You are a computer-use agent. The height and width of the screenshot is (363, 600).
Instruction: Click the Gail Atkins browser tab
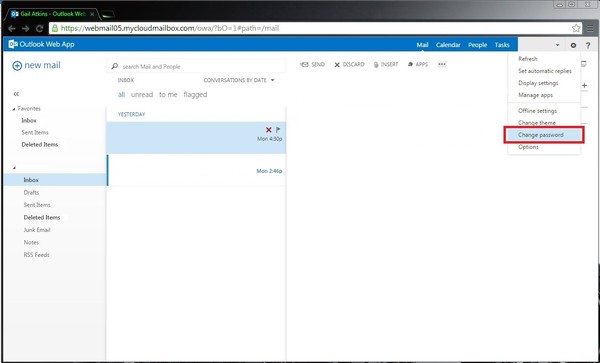click(52, 14)
